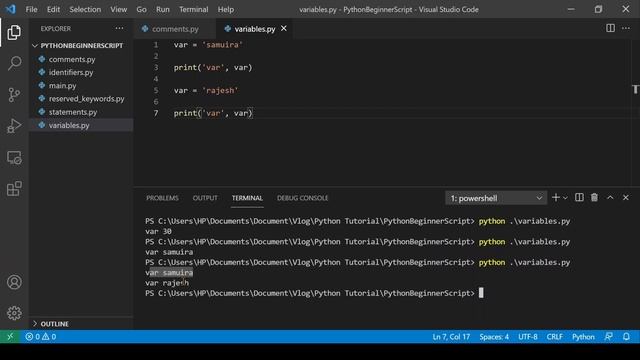Image resolution: width=640 pixels, height=360 pixels.
Task: Open the Selection menu
Action: point(85,9)
